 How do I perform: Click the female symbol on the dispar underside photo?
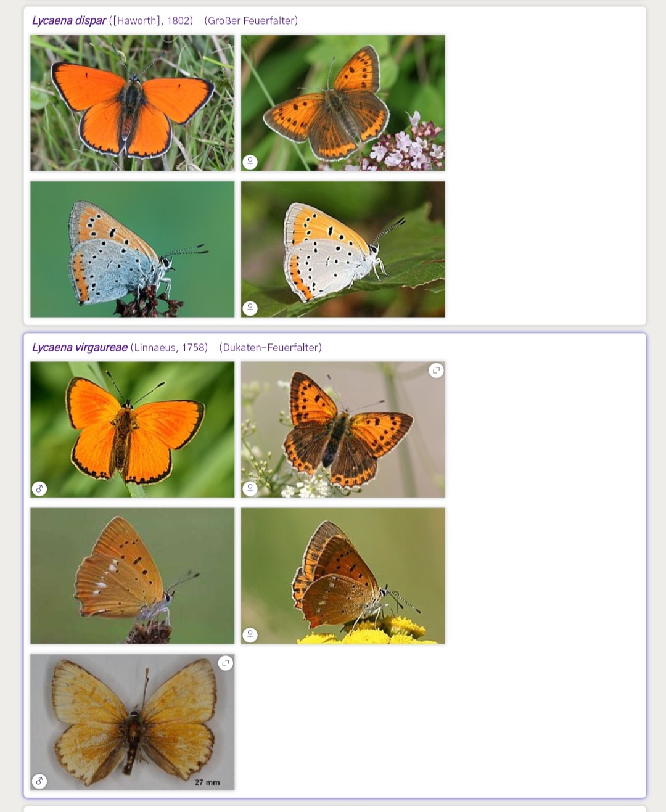coord(250,308)
